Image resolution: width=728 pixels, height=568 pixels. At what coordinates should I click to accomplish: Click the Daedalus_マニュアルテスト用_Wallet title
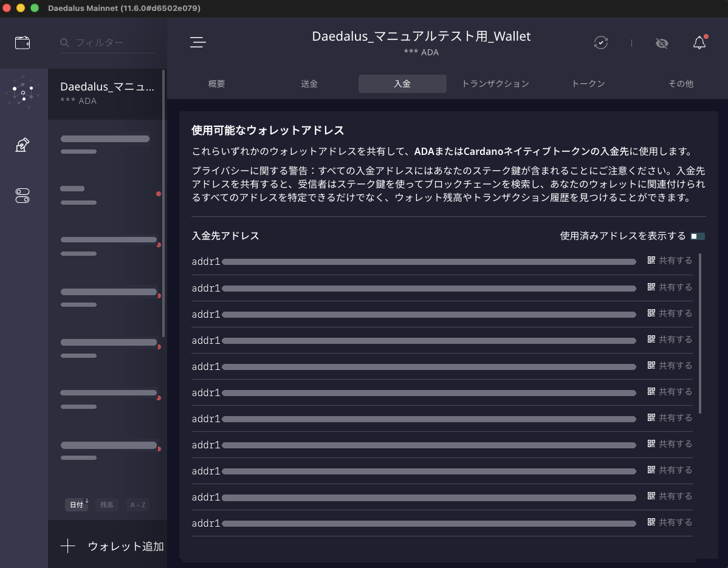pyautogui.click(x=421, y=36)
